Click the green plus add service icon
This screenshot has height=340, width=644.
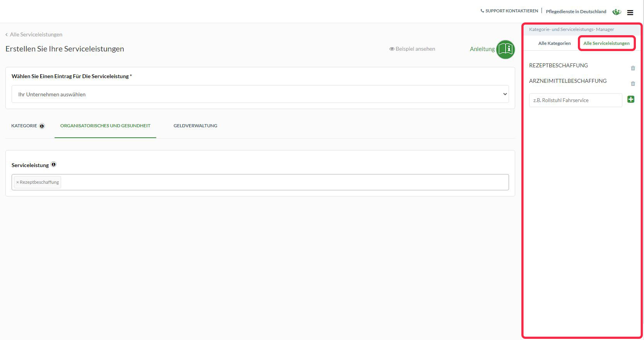(x=630, y=99)
